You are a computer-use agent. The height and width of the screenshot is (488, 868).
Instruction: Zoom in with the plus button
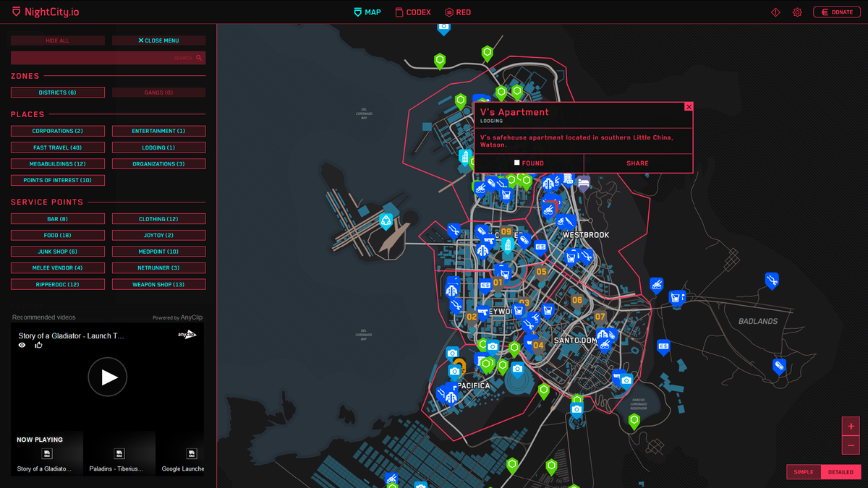851,426
